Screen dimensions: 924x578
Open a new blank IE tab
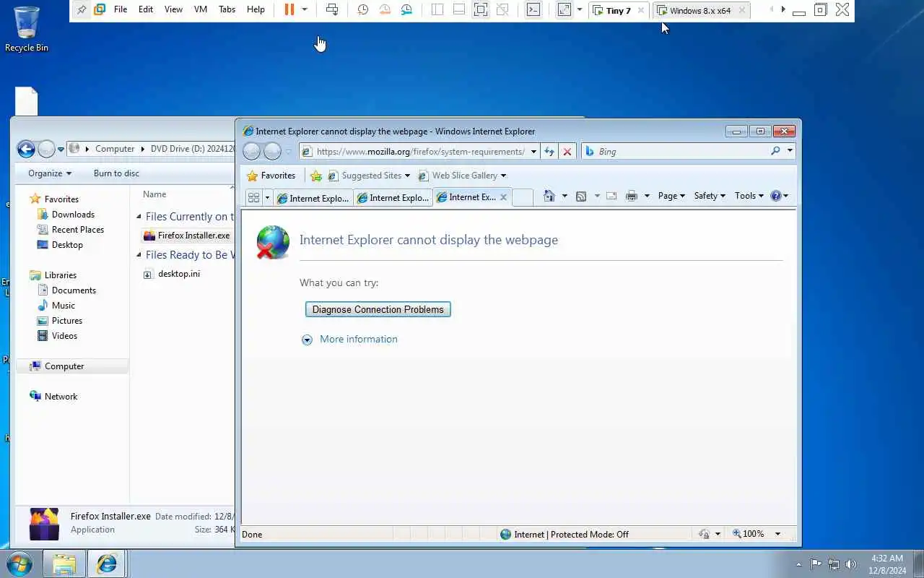(x=523, y=197)
